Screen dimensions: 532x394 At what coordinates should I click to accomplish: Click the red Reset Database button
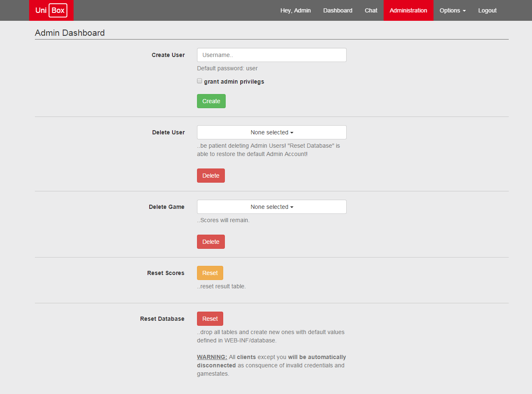point(210,319)
